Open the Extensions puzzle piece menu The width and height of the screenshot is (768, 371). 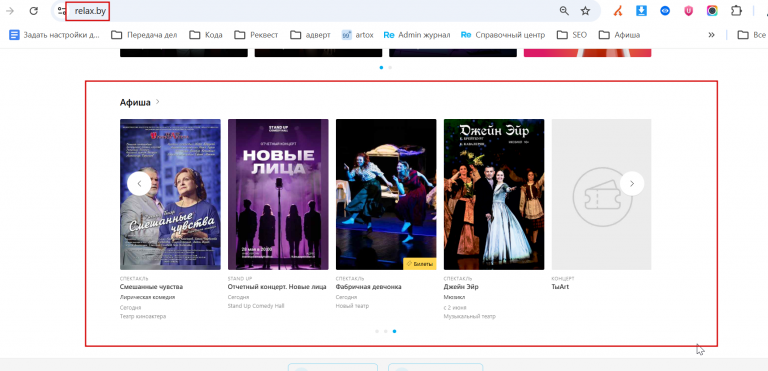click(x=736, y=11)
